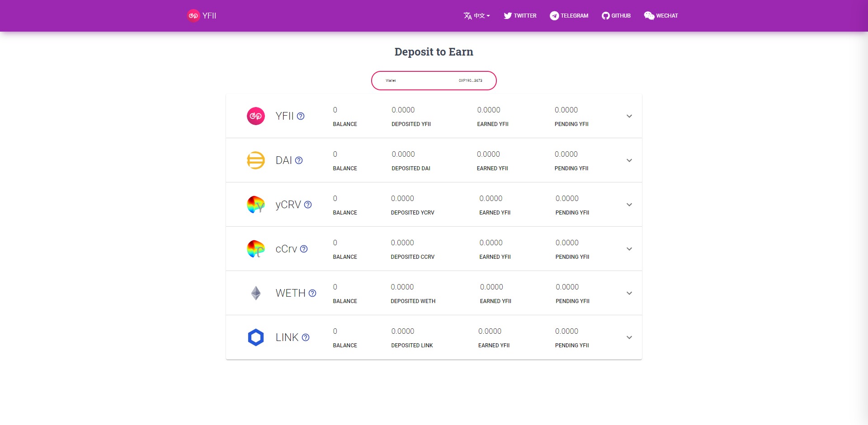Click the Telegram paper plane icon
The height and width of the screenshot is (425, 868).
coord(554,16)
